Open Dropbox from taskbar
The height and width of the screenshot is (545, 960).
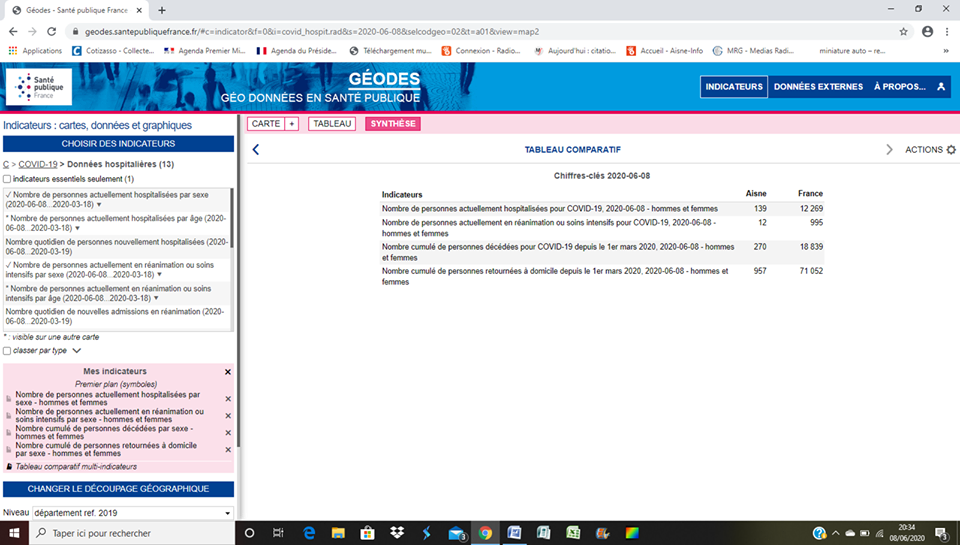pyautogui.click(x=397, y=533)
